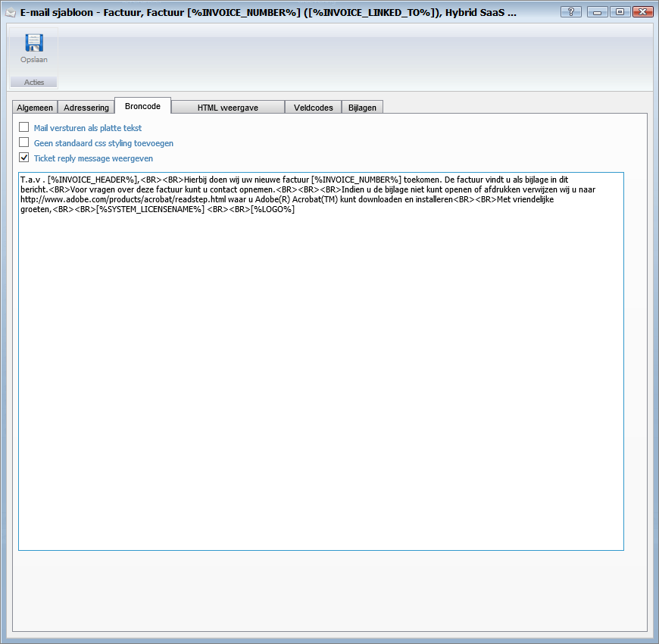The height and width of the screenshot is (644, 659).
Task: Click the envelope icon in title bar
Action: (x=10, y=12)
